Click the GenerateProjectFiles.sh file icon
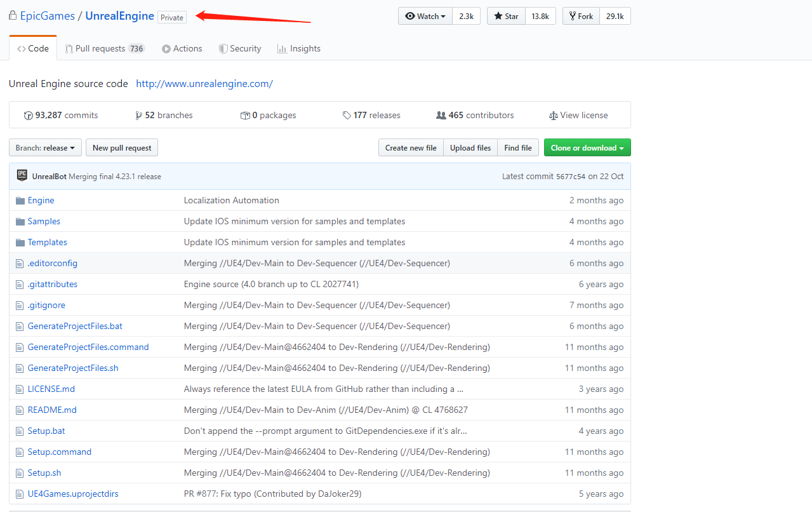 click(x=20, y=368)
